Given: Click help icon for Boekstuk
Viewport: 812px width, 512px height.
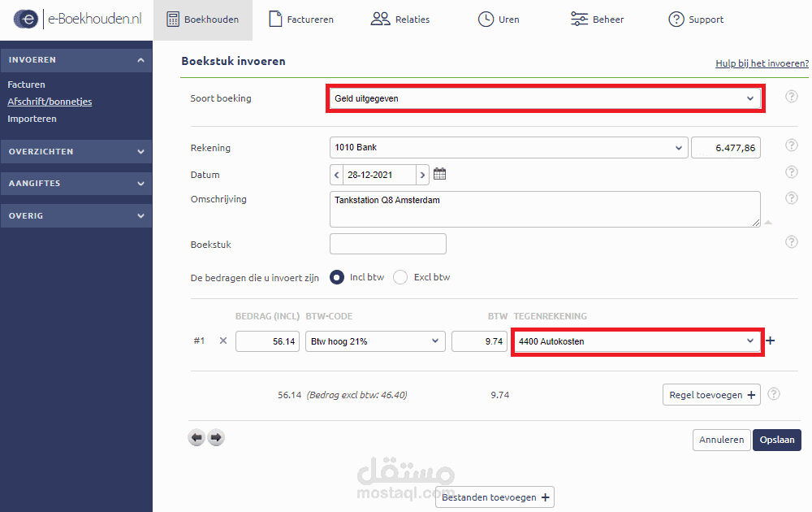Looking at the screenshot, I should (x=791, y=242).
